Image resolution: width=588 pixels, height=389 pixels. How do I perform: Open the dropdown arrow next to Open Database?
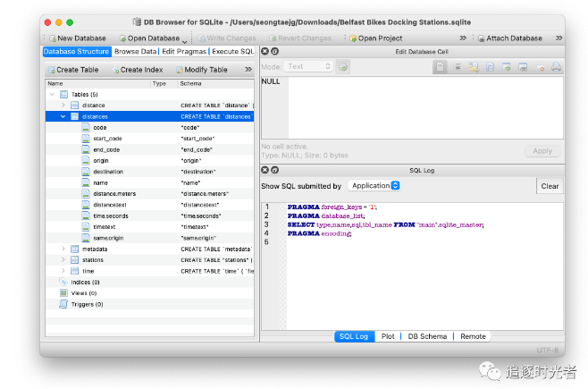coord(184,41)
